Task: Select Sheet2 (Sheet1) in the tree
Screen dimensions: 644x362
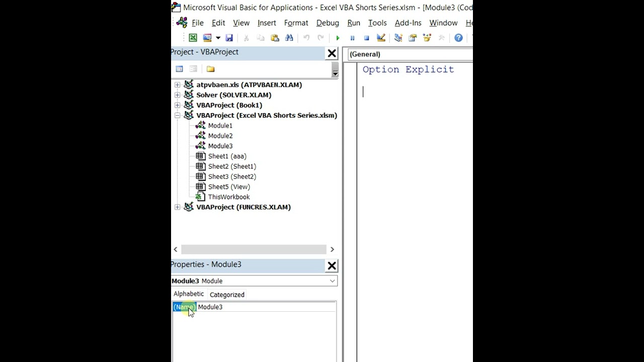Action: click(x=232, y=166)
